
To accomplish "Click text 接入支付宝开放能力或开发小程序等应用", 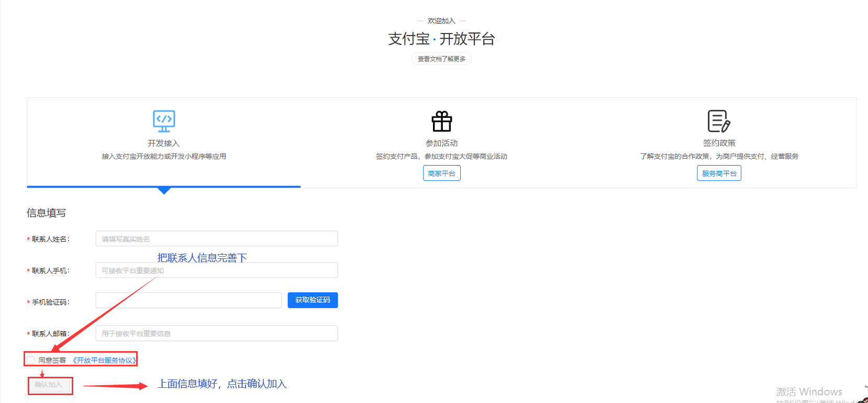I will coord(164,156).
